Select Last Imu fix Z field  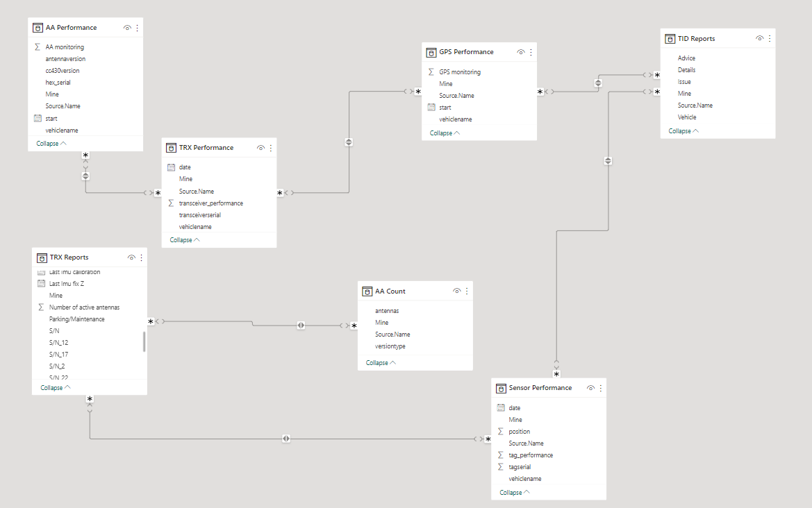(66, 284)
